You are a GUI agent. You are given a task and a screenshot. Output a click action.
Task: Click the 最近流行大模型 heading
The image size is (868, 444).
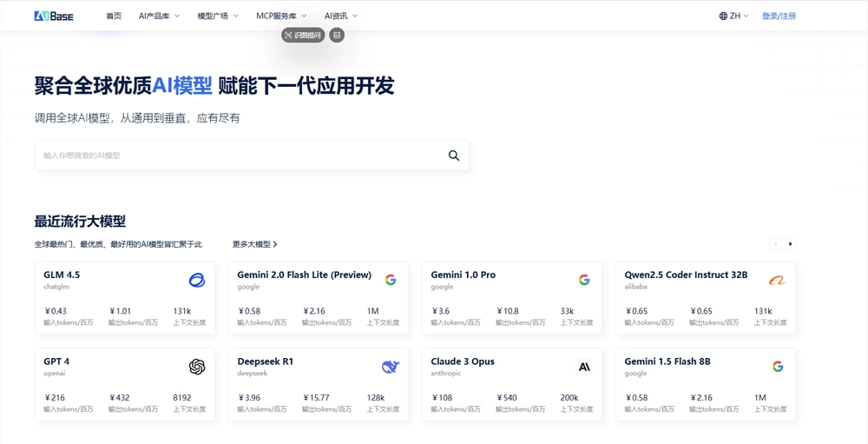pos(80,222)
